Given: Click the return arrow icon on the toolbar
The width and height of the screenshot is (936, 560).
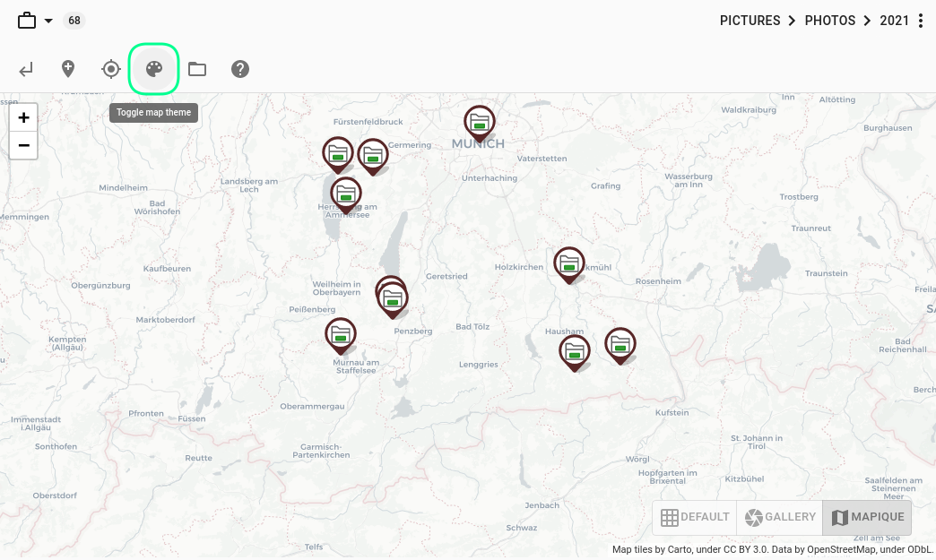Looking at the screenshot, I should [25, 68].
